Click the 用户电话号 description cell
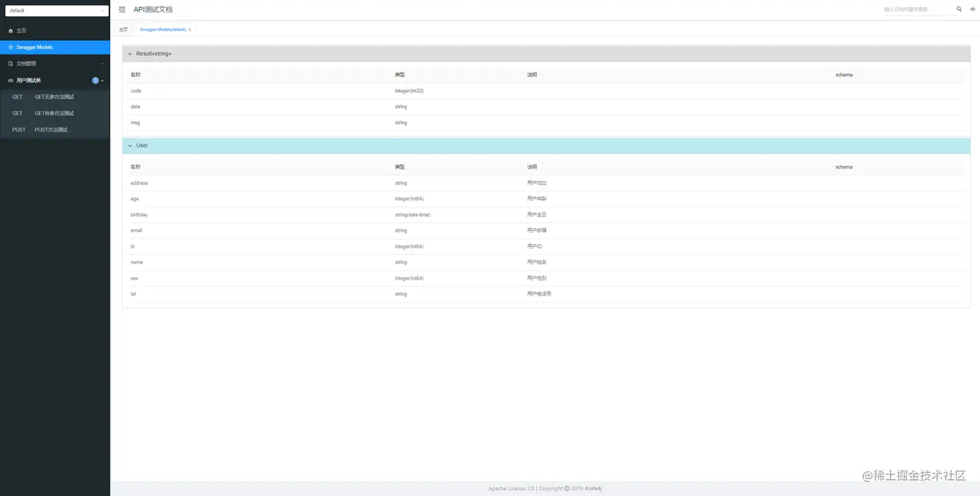The height and width of the screenshot is (496, 980). pos(539,294)
